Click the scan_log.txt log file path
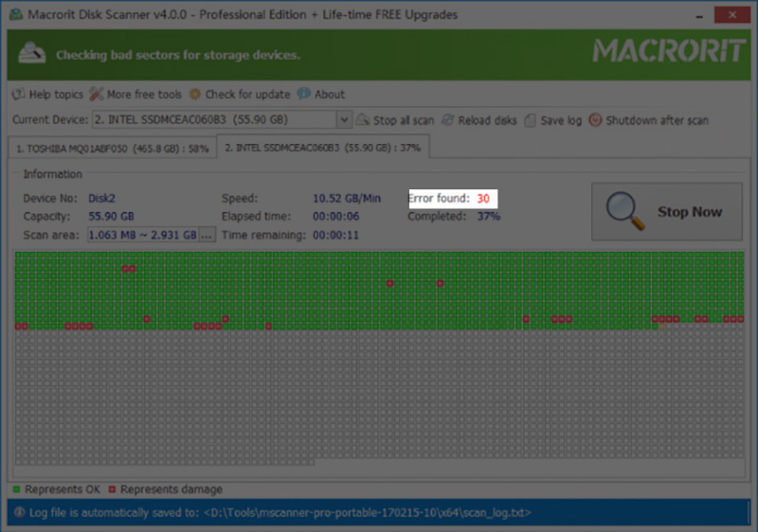 [x=368, y=513]
